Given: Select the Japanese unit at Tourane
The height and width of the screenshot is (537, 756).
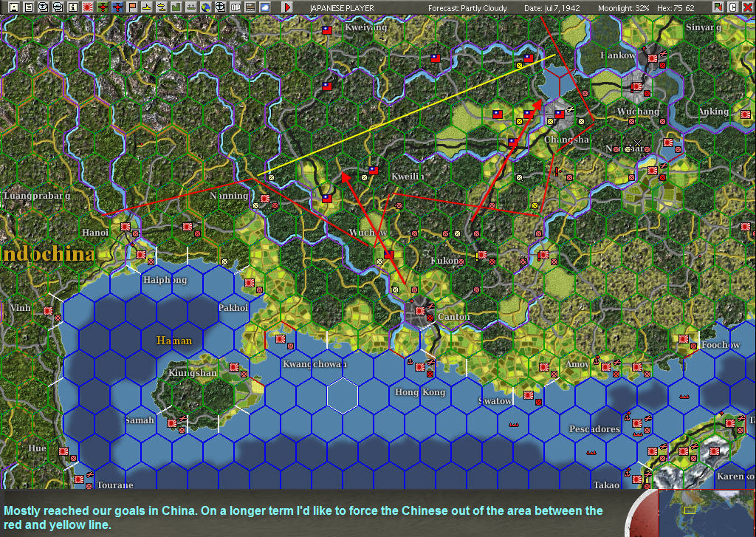Looking at the screenshot, I should (78, 479).
